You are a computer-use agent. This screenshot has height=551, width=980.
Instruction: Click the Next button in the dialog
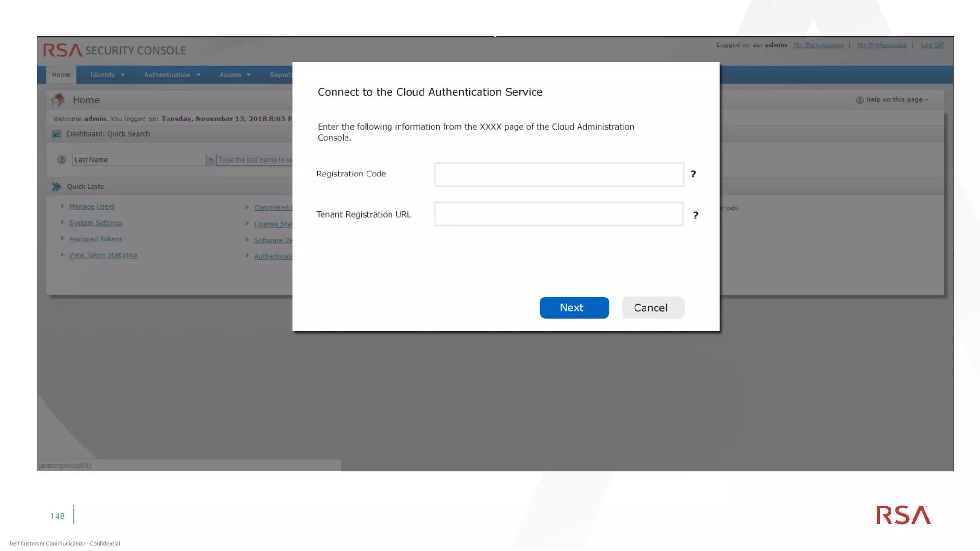(x=574, y=308)
